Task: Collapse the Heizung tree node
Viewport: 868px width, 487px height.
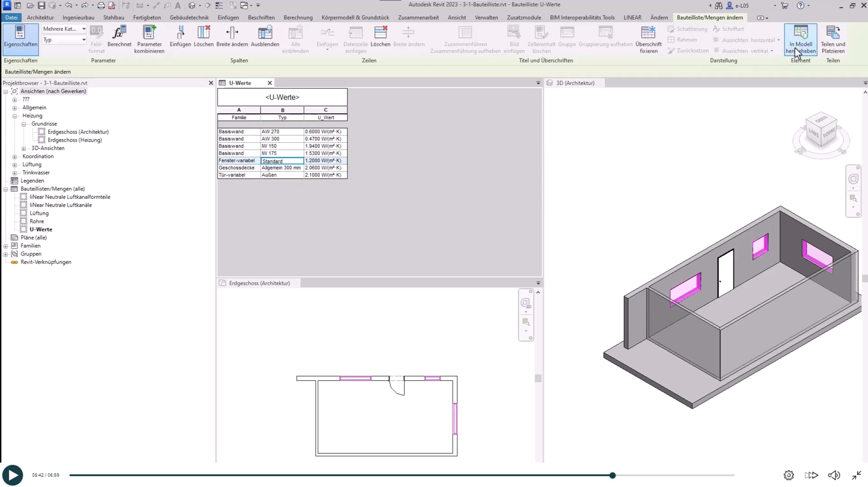Action: tap(15, 116)
